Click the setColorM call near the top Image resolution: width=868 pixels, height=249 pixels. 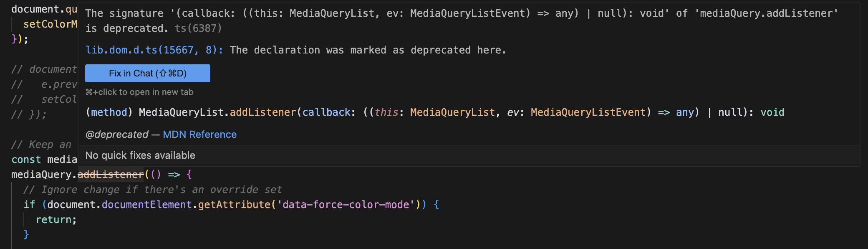click(50, 24)
